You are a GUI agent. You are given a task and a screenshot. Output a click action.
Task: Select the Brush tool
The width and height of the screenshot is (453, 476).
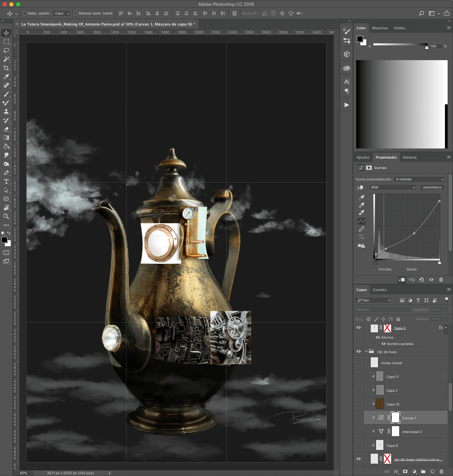point(6,94)
